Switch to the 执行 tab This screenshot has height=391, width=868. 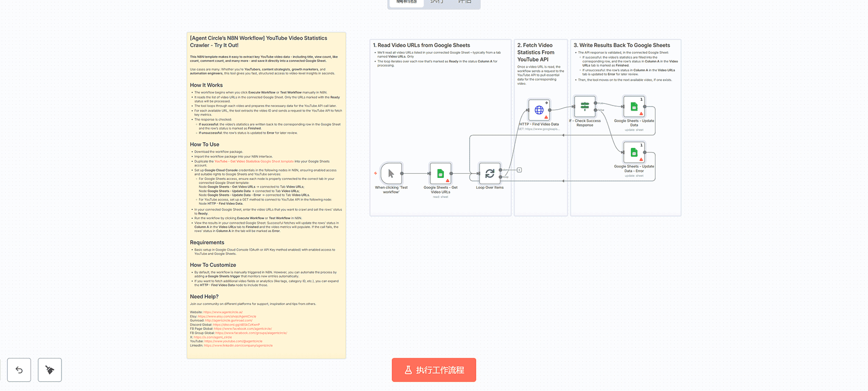[437, 3]
